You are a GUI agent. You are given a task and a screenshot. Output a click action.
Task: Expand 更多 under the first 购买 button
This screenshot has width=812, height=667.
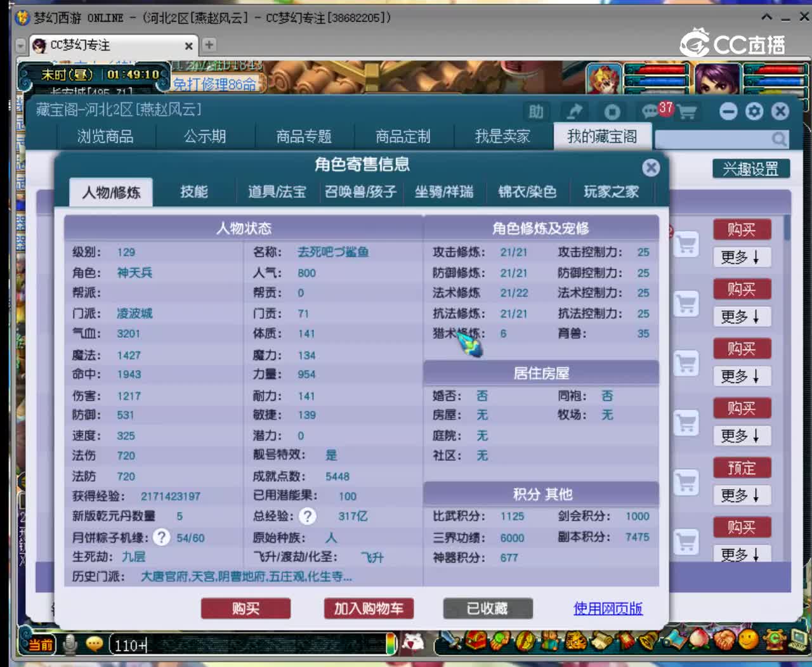click(741, 257)
